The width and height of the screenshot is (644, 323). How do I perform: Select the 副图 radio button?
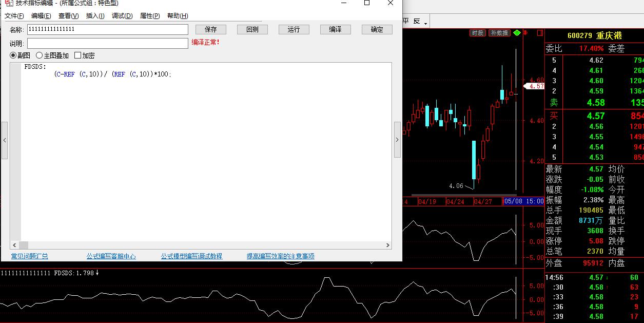(x=13, y=55)
